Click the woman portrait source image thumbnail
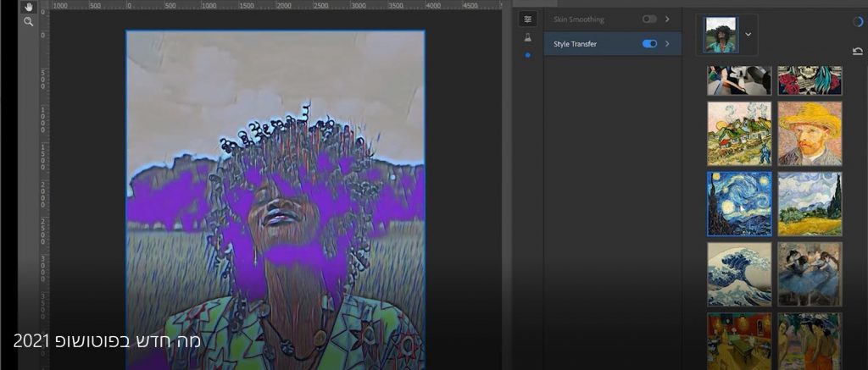This screenshot has width=868, height=370. point(721,35)
